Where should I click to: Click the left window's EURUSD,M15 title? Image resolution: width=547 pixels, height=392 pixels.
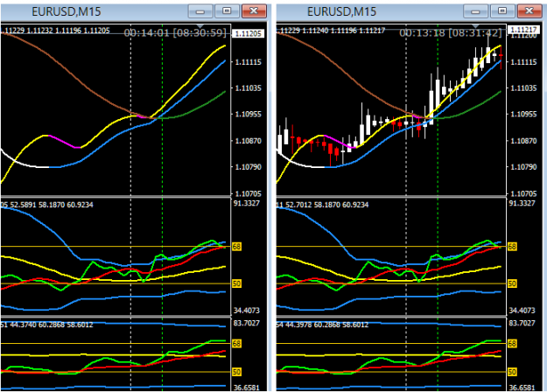tap(67, 11)
